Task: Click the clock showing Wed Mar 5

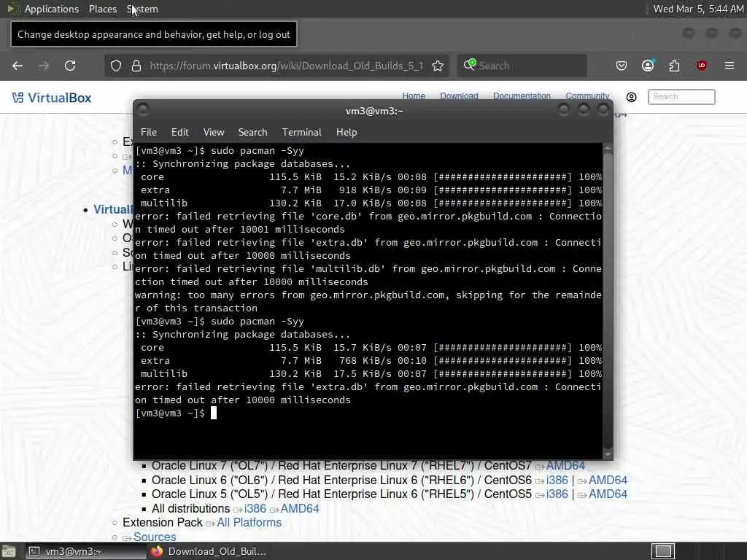Action: click(698, 9)
